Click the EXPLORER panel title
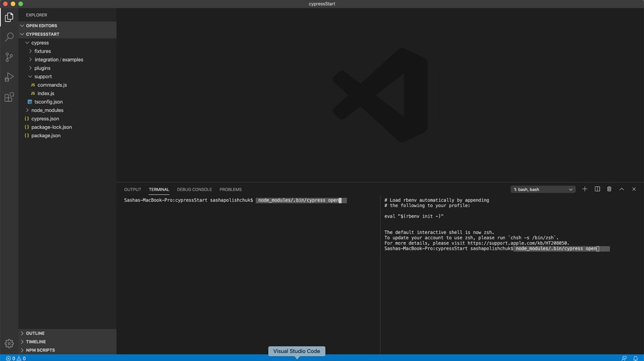The height and width of the screenshot is (361, 644). pos(36,15)
